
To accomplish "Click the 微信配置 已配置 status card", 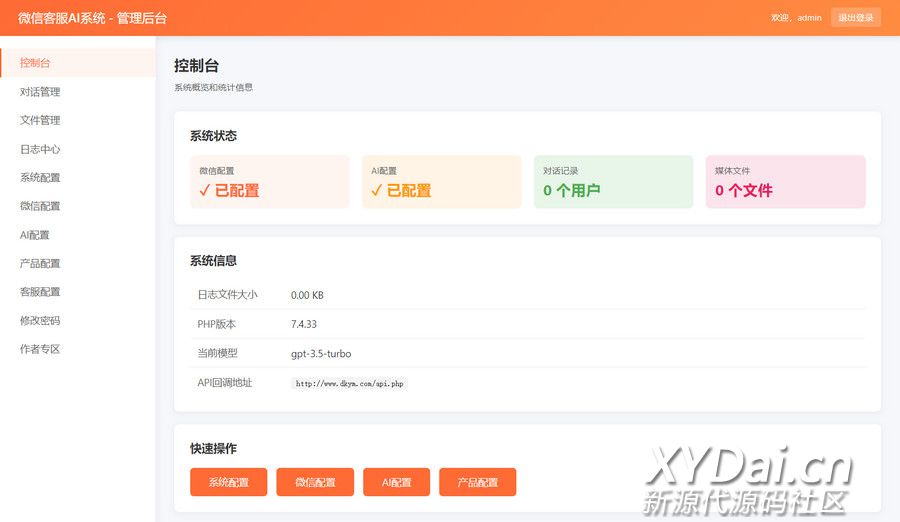I will [269, 182].
